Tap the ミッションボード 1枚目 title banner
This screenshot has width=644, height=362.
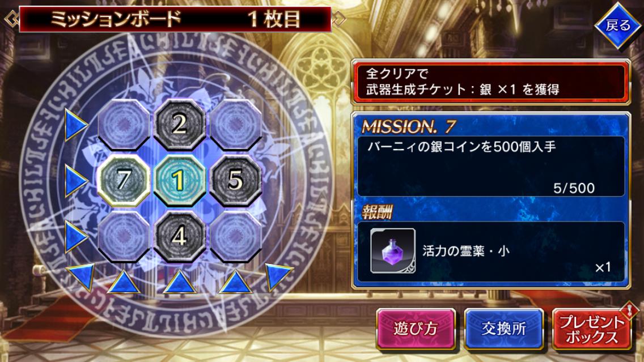[x=175, y=19]
